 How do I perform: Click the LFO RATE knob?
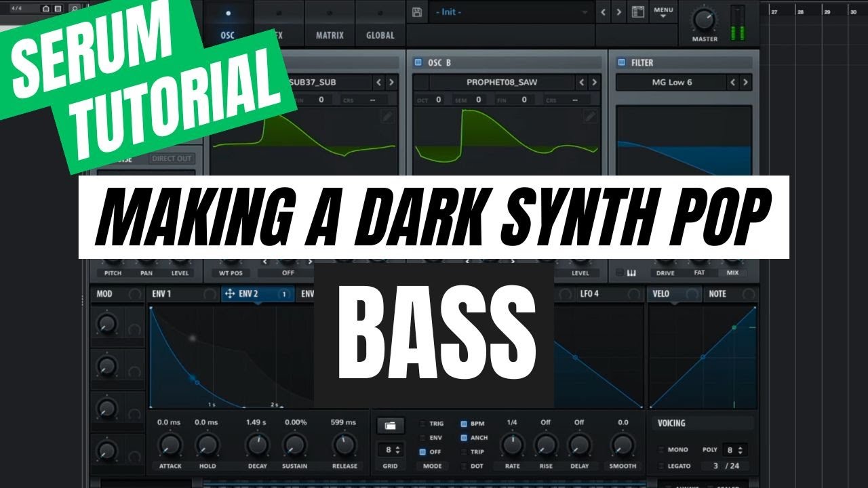512,445
